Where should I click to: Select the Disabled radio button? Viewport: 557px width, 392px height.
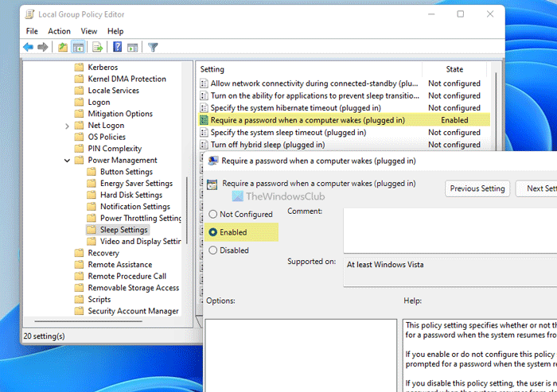click(212, 250)
